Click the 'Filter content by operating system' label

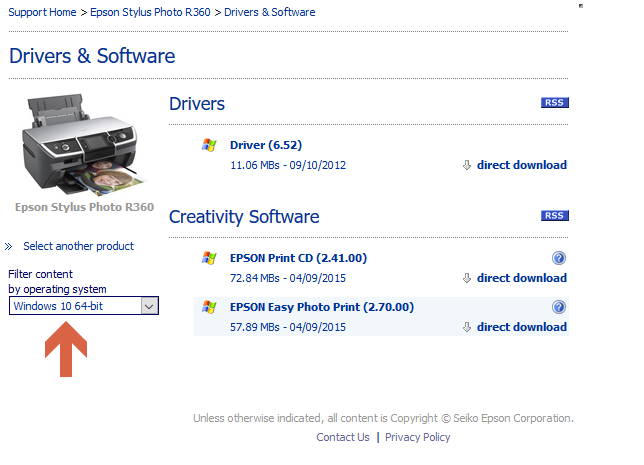point(57,282)
